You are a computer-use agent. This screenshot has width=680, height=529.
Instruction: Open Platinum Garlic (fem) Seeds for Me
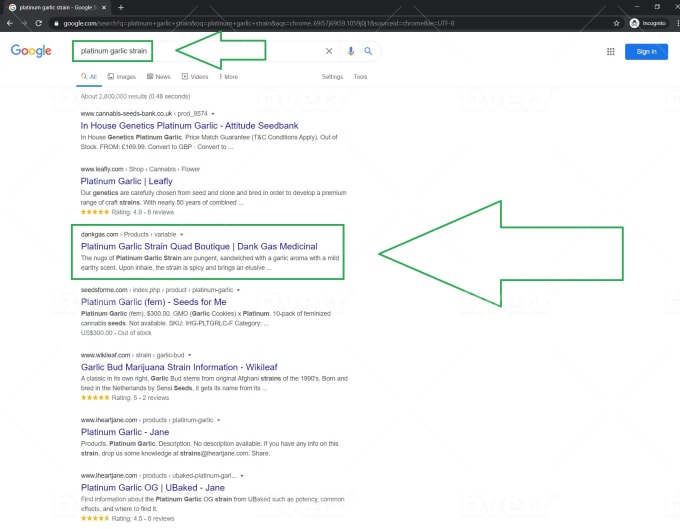pos(154,302)
